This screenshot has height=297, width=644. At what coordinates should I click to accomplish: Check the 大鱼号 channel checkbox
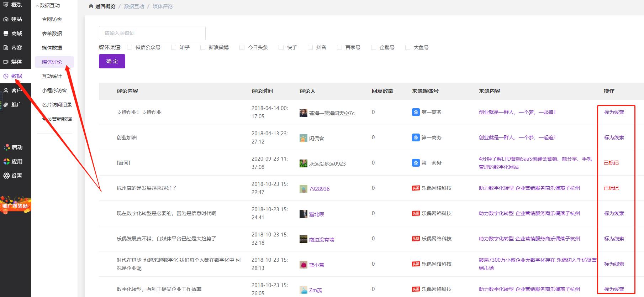click(x=408, y=47)
